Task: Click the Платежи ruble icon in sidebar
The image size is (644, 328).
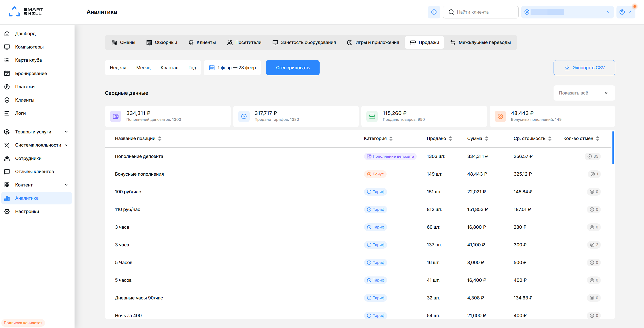Action: pos(7,87)
